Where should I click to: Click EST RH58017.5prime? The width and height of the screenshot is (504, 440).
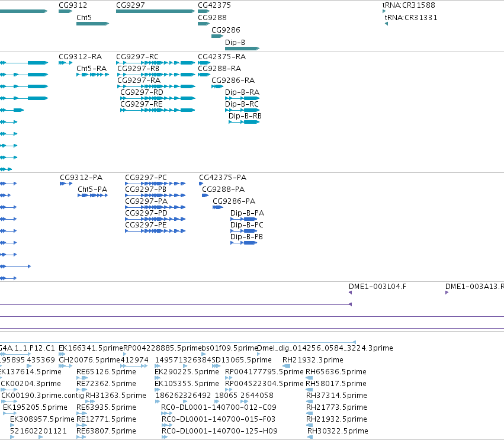pyautogui.click(x=336, y=384)
